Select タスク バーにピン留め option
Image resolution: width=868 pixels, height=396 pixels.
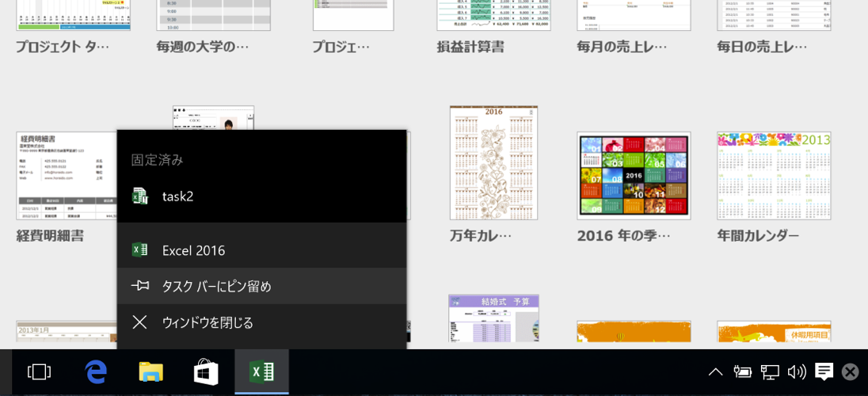(x=261, y=287)
